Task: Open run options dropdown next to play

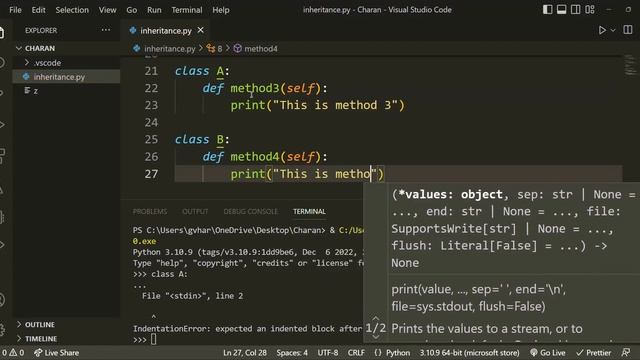Action: point(613,30)
